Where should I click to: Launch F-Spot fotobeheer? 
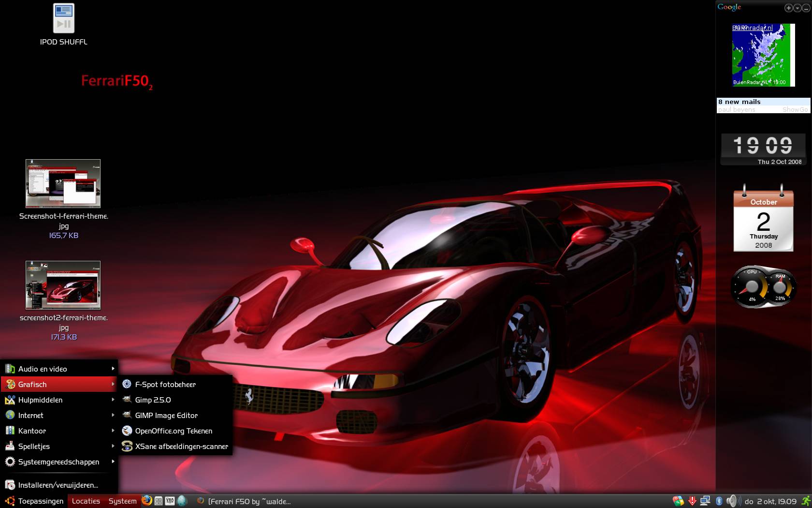click(x=175, y=384)
